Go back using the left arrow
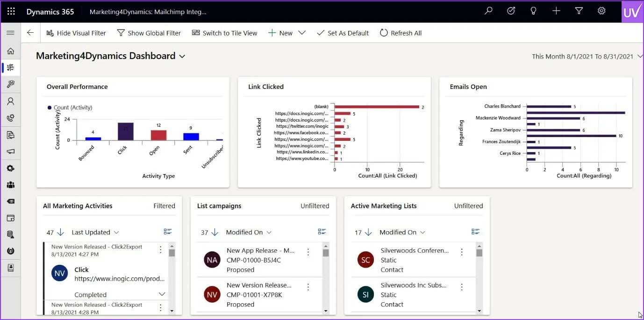The width and height of the screenshot is (644, 320). [30, 33]
